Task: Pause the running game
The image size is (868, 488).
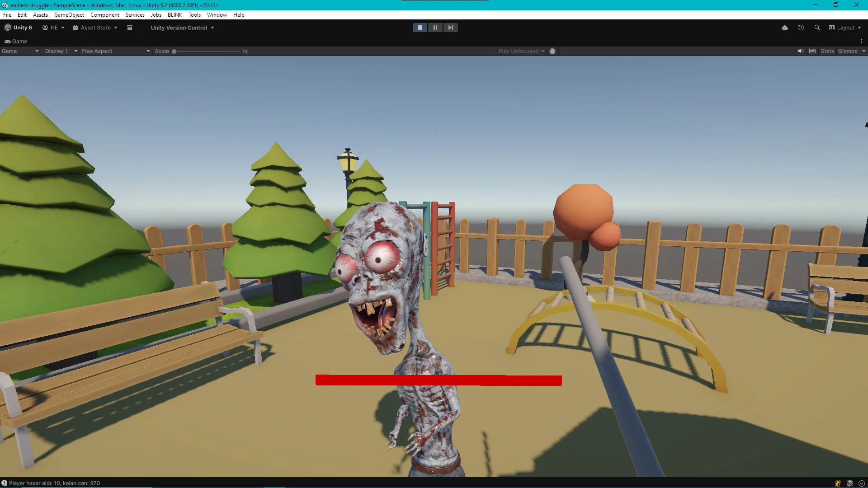Action: coord(435,28)
